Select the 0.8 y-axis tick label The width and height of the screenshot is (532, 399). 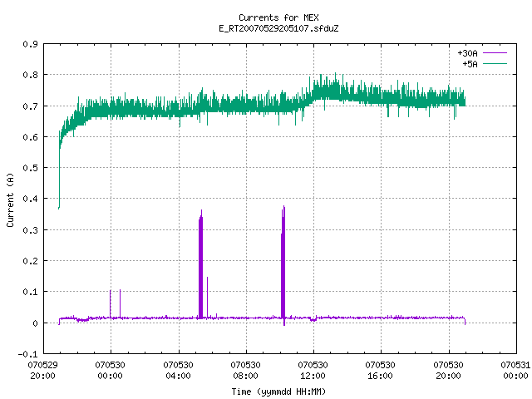coord(30,75)
